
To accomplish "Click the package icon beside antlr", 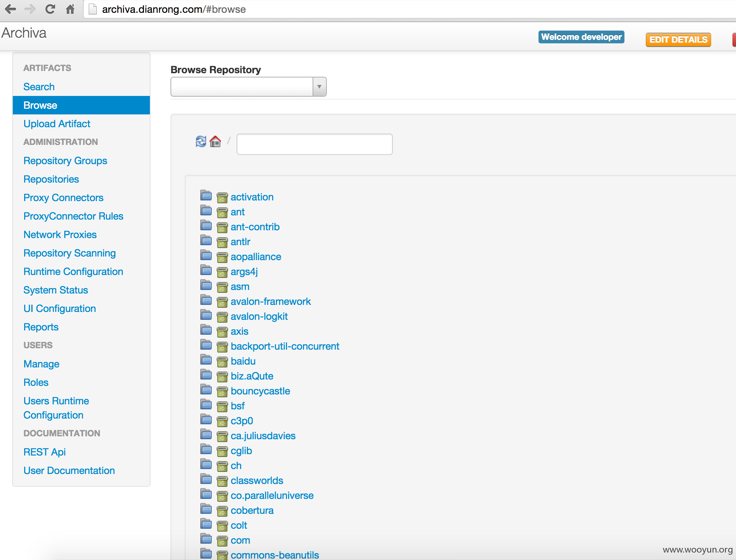I will [222, 242].
